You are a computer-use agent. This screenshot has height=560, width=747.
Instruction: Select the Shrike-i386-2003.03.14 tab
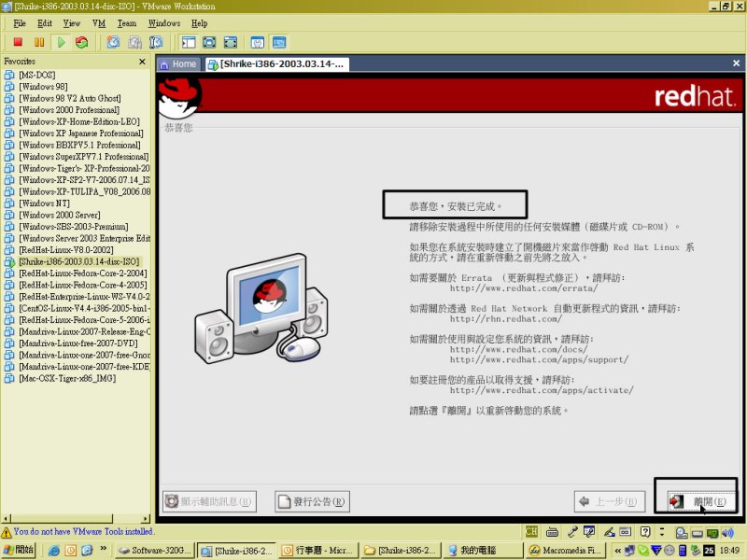[277, 64]
